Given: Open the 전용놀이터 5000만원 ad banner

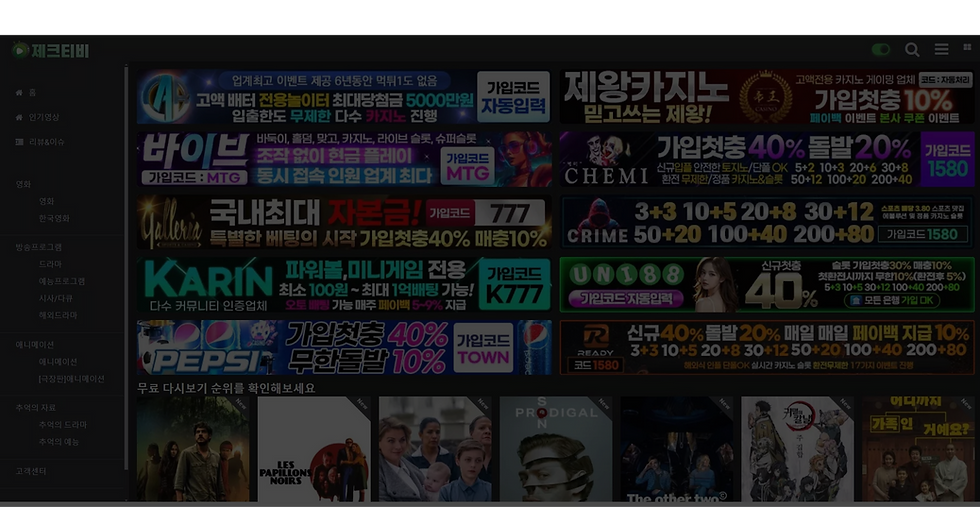Looking at the screenshot, I should point(344,97).
